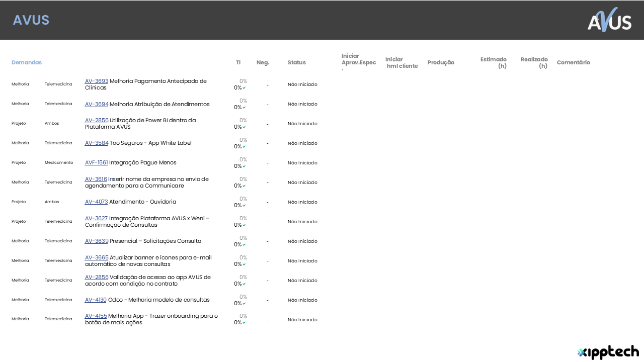This screenshot has height=362, width=644.
Task: Click Não Iniciado status in the AV-3639 row
Action: click(302, 241)
